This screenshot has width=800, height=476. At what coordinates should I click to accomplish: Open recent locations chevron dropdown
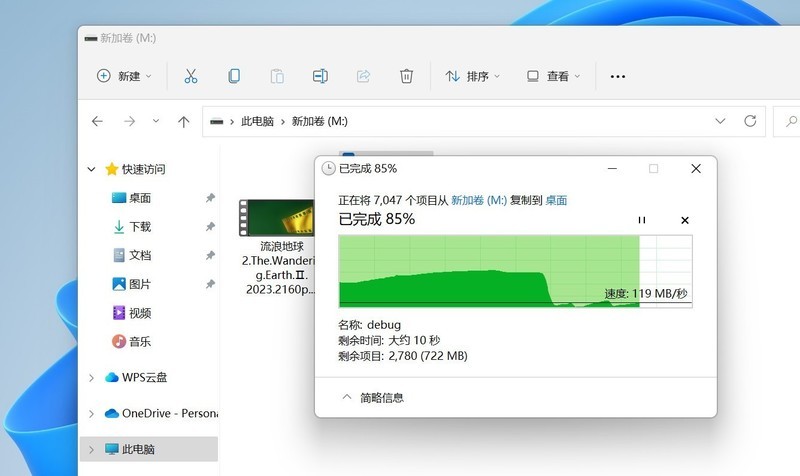click(156, 121)
